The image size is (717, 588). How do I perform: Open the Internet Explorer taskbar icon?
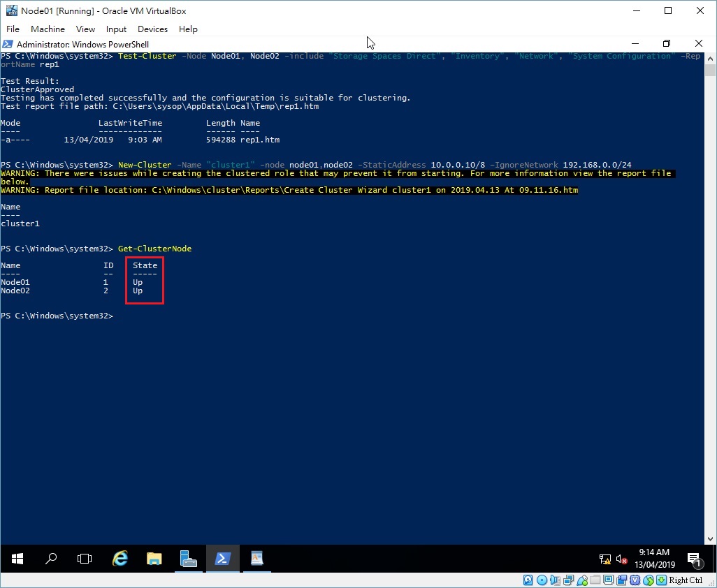(x=119, y=559)
